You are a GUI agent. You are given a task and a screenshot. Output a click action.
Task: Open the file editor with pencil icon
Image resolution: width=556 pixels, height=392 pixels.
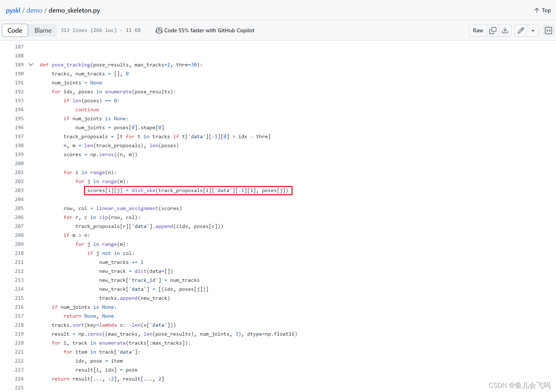[x=521, y=31]
